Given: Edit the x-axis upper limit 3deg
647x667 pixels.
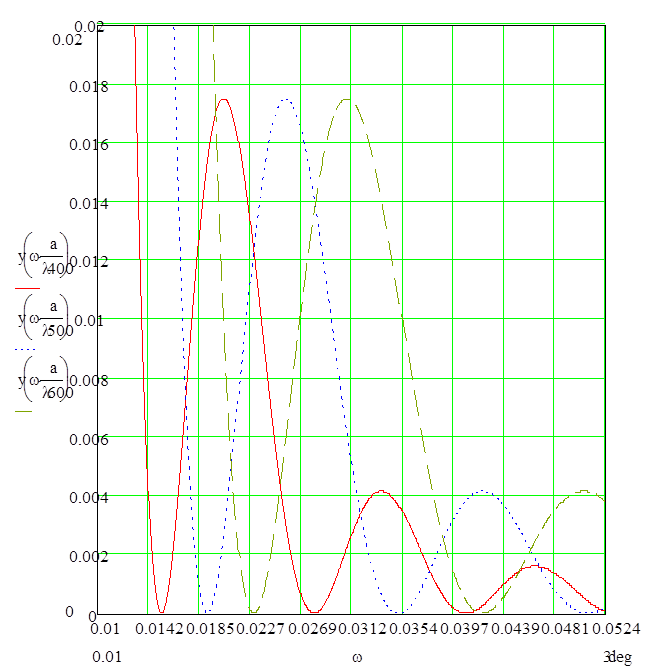Looking at the screenshot, I should click(618, 657).
